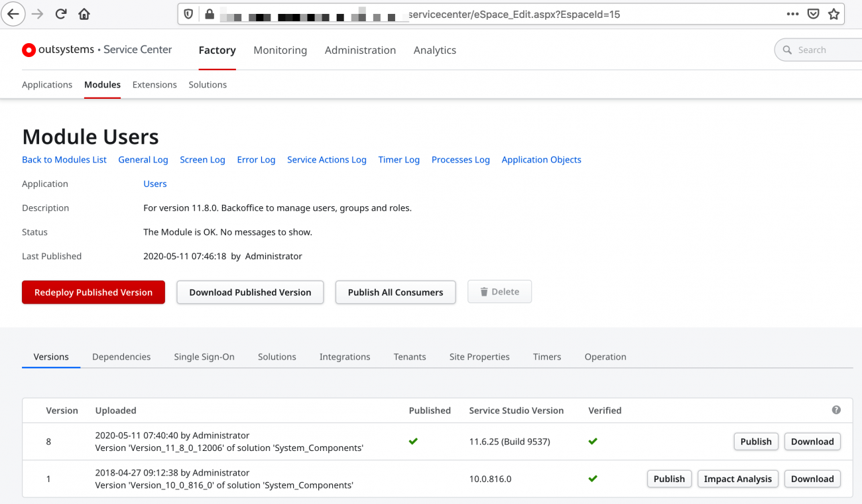The height and width of the screenshot is (504, 862).
Task: Open the Error Log link
Action: click(256, 160)
